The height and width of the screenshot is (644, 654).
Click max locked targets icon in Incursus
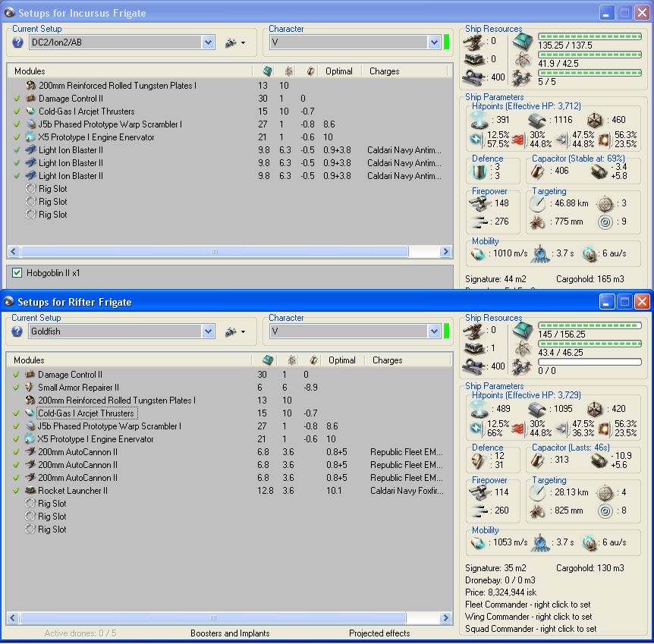(605, 203)
